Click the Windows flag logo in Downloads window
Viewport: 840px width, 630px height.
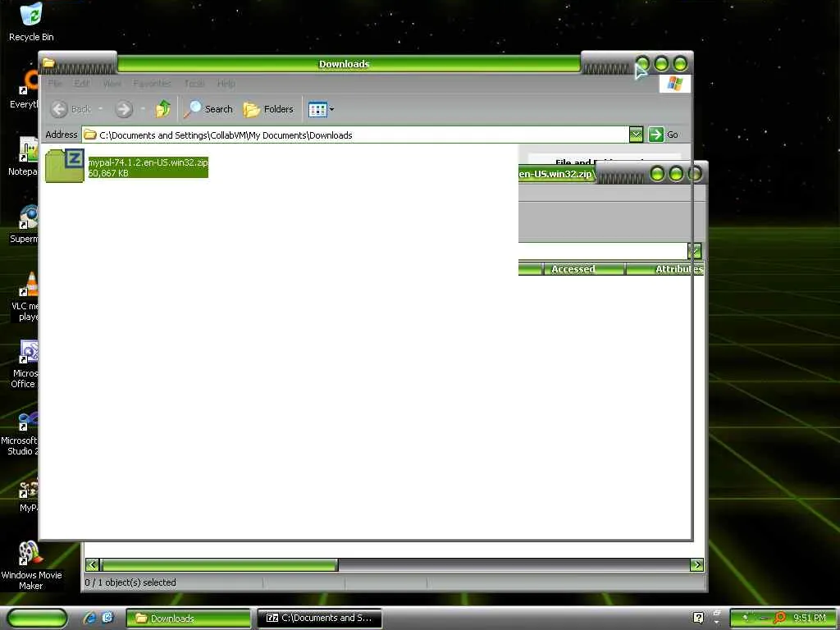click(x=674, y=84)
